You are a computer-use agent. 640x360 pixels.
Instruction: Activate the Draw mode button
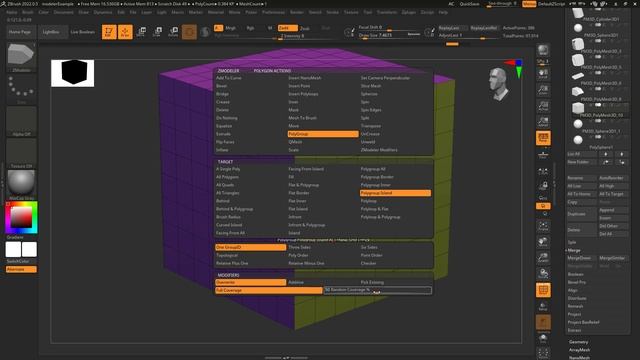pyautogui.click(x=125, y=32)
